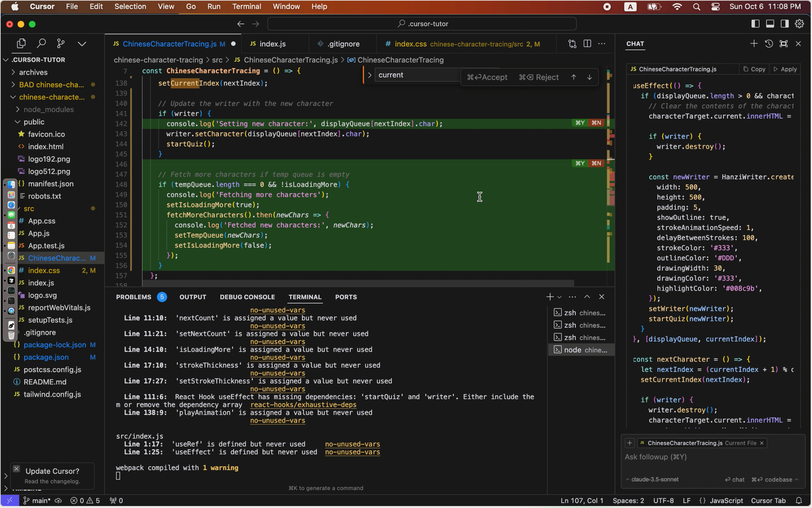
Task: Collapse the public folder
Action: coord(34,122)
